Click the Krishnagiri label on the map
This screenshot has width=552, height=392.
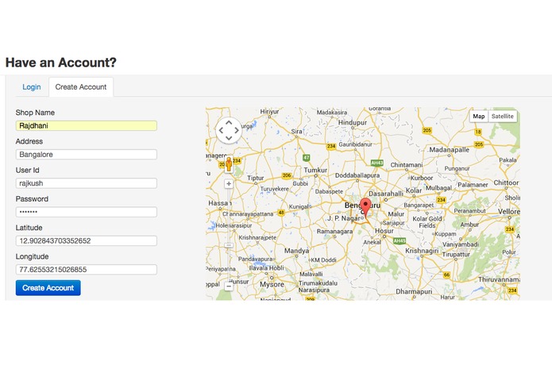[422, 251]
